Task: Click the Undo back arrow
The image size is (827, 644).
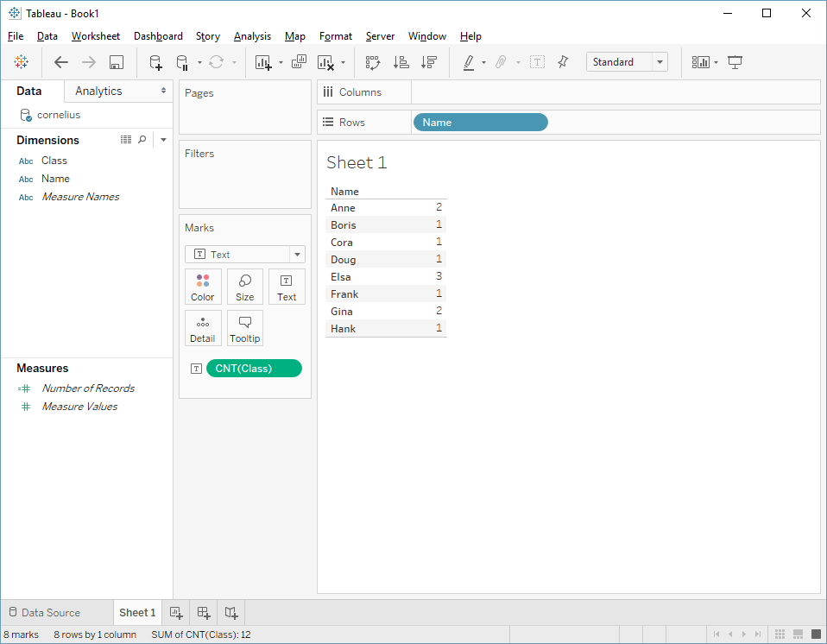Action: tap(61, 62)
